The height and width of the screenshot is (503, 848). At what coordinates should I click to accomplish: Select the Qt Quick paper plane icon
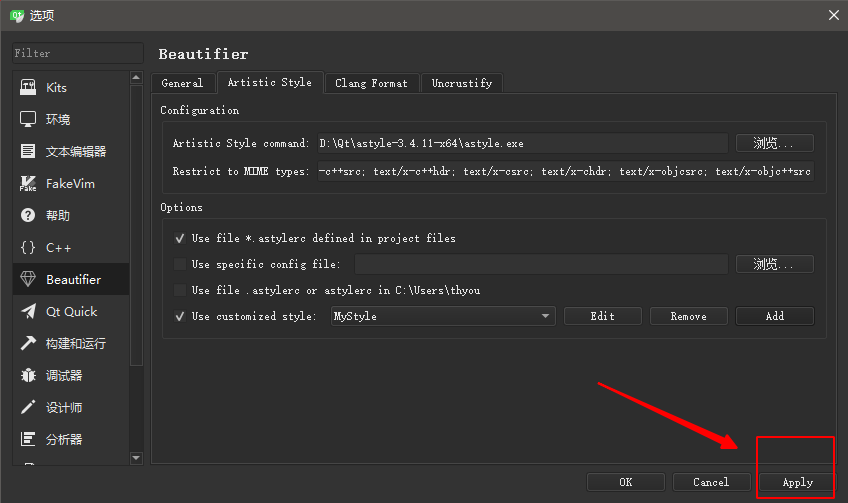(x=28, y=312)
